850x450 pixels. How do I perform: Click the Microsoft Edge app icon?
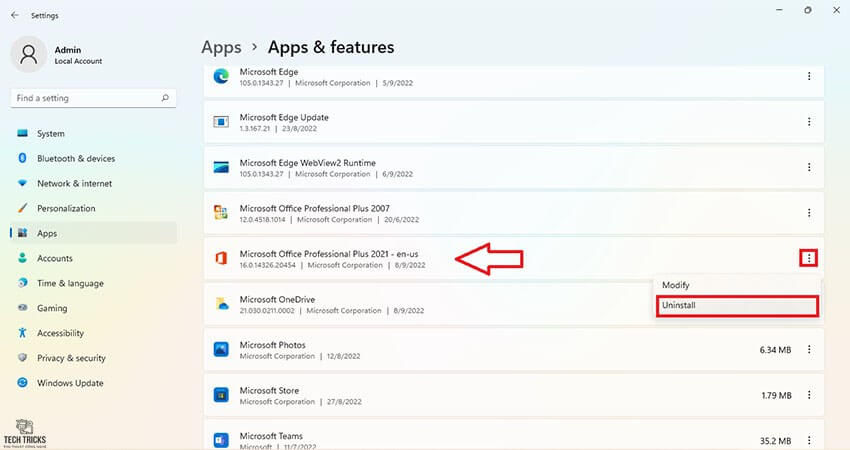pos(221,76)
